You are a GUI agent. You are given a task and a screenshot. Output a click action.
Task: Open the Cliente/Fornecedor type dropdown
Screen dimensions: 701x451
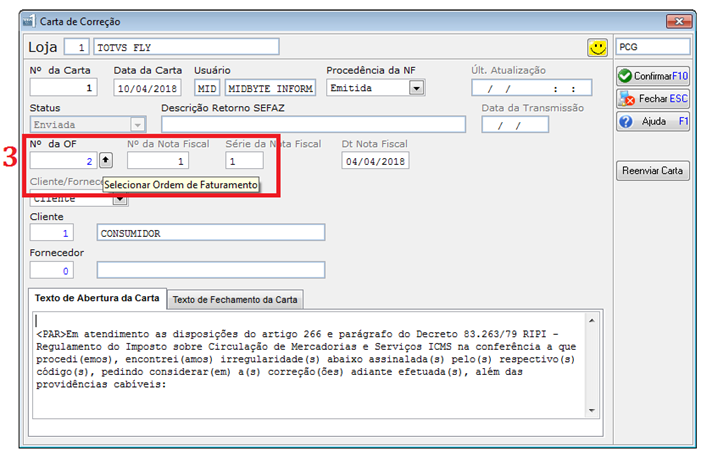coord(119,199)
